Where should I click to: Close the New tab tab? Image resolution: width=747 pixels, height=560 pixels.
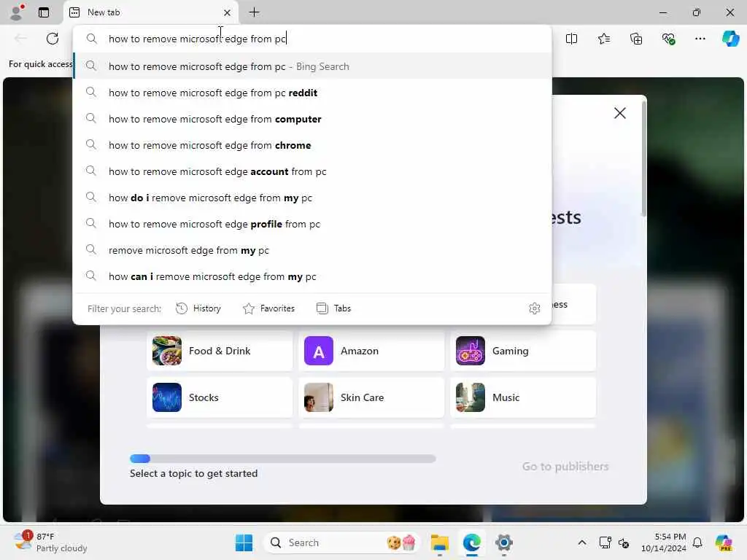(x=228, y=13)
